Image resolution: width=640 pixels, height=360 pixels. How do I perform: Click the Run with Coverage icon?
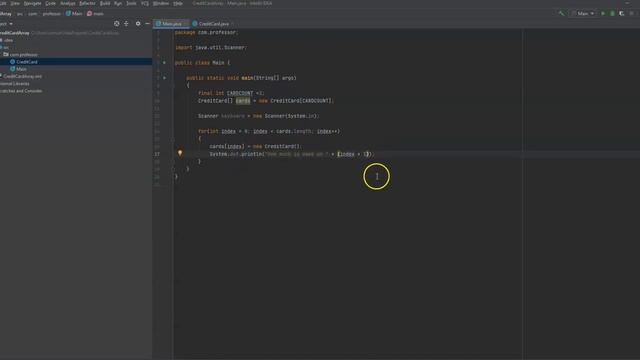tap(622, 13)
